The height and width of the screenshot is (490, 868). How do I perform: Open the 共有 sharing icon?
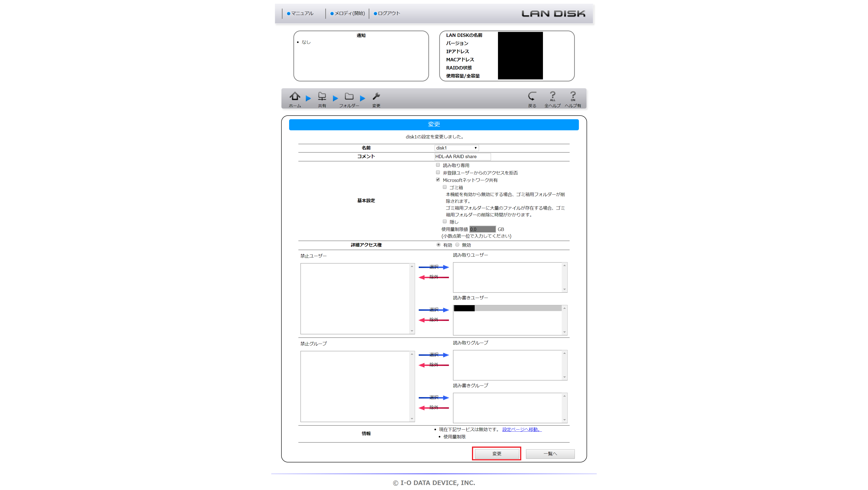322,99
